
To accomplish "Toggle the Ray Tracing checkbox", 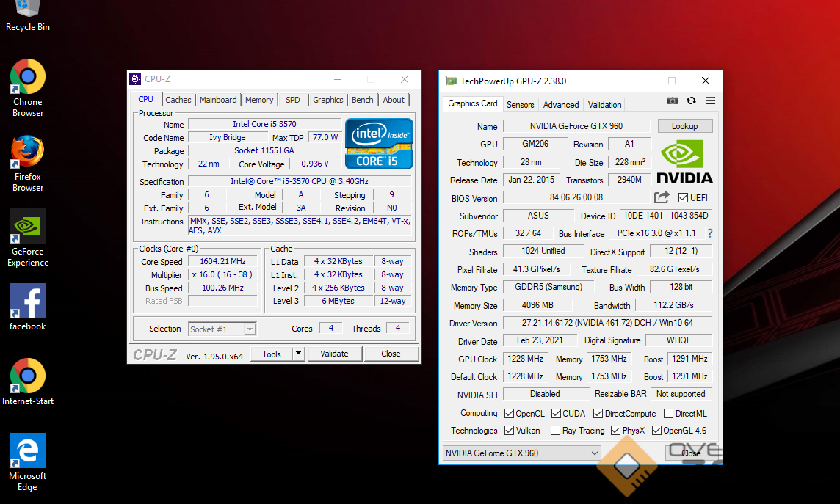I will [556, 431].
